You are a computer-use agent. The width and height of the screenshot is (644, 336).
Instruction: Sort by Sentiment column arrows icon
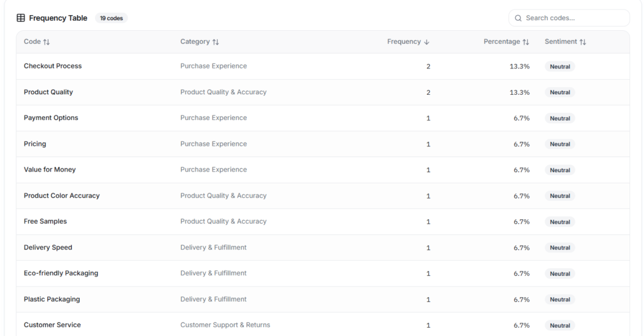583,42
